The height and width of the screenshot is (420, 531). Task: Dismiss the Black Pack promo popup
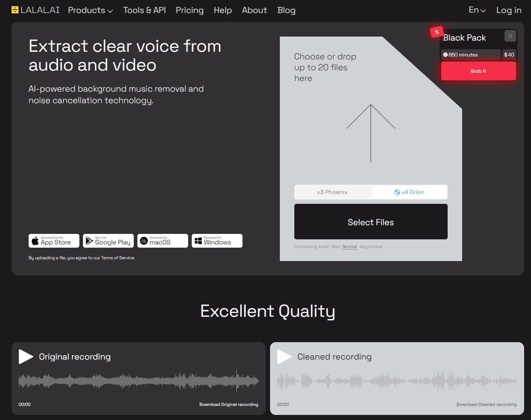click(x=510, y=36)
